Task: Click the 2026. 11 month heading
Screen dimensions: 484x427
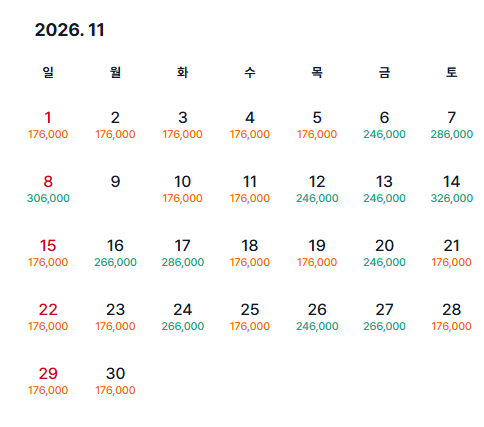Action: 70,30
